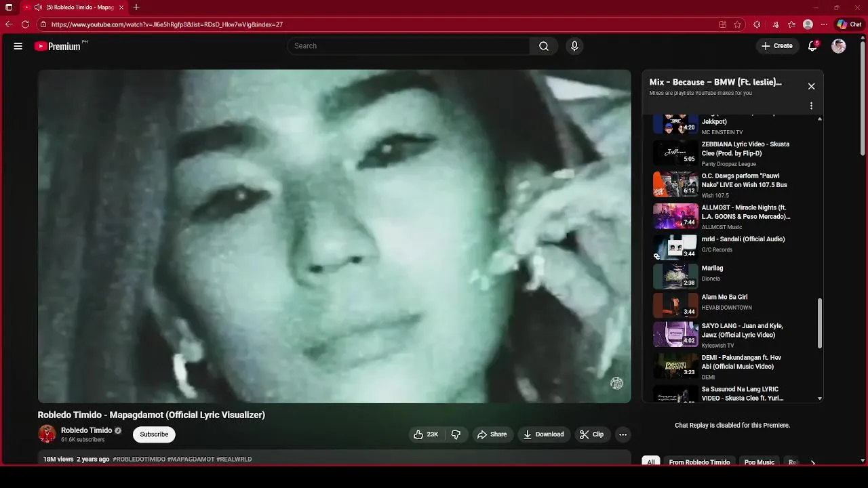Click the Mix - Because BMW title

point(715,82)
